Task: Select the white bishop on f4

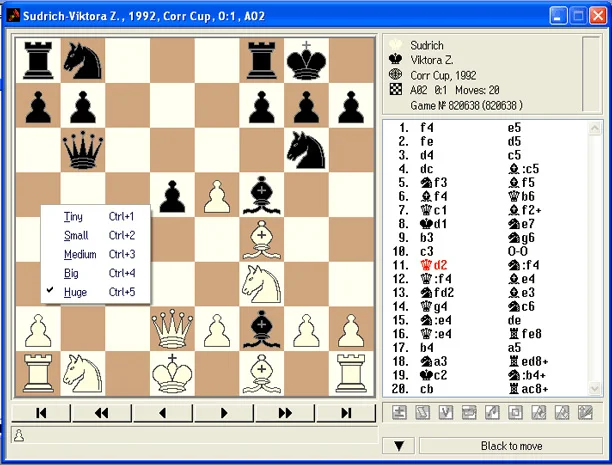Action: coord(262,239)
